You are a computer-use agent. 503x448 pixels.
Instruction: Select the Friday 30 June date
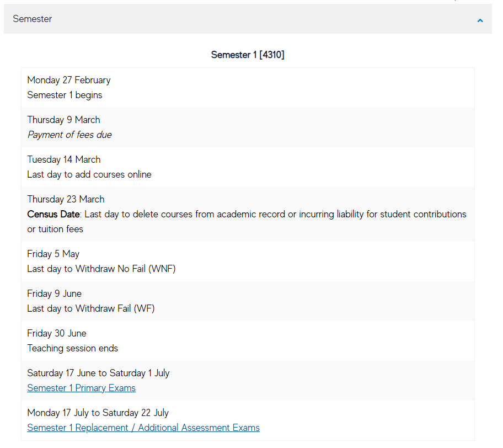point(57,333)
